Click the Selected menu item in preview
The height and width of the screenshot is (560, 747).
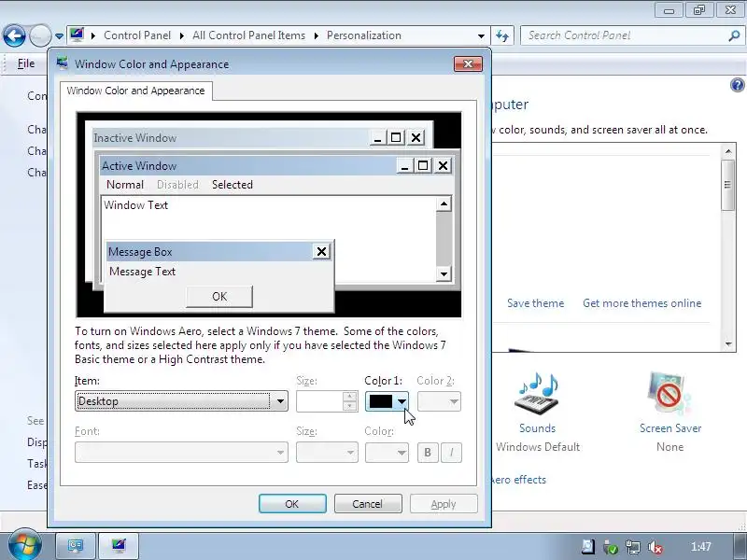[x=233, y=185]
